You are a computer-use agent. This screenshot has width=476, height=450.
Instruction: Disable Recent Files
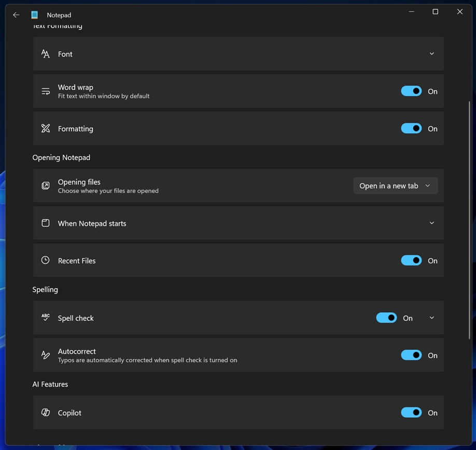point(411,260)
